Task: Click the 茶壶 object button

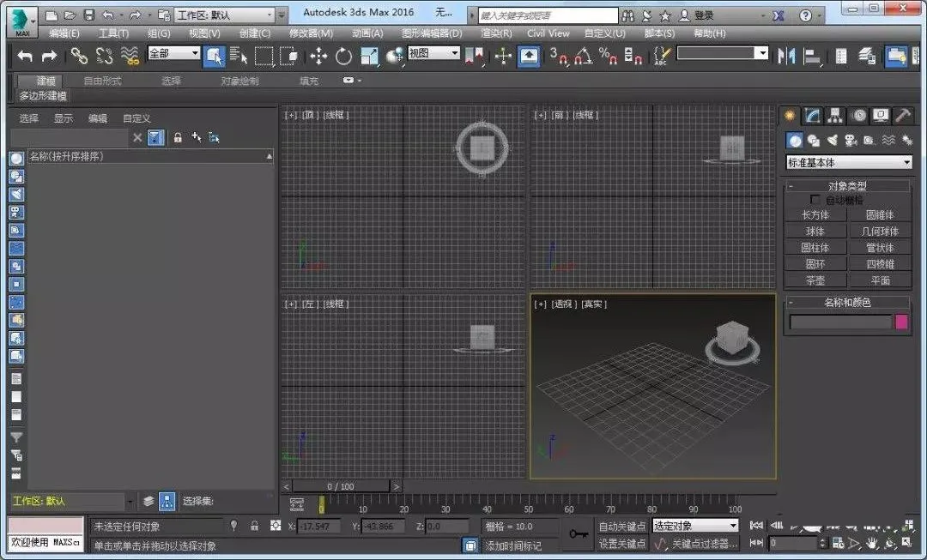Action: pos(815,280)
